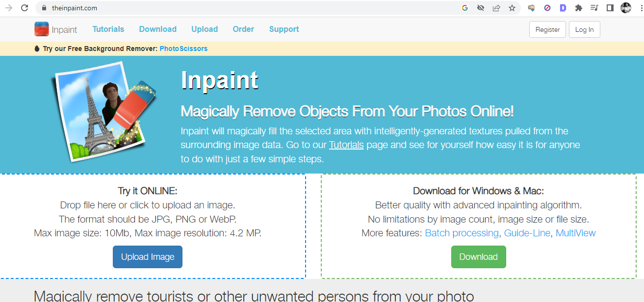644x302 pixels.
Task: Open the Order nav item
Action: tap(243, 29)
